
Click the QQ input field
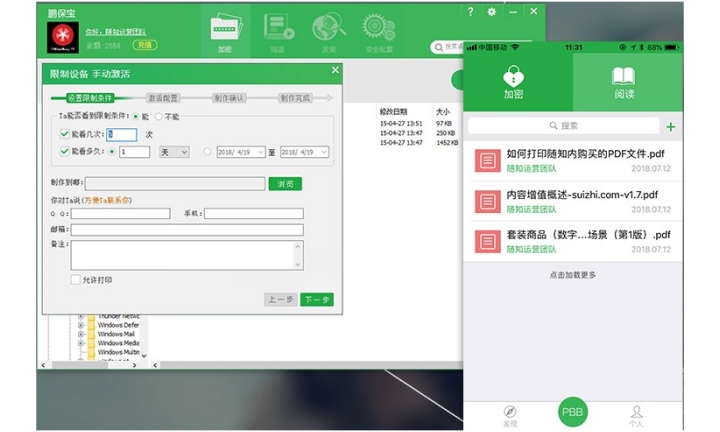click(120, 213)
